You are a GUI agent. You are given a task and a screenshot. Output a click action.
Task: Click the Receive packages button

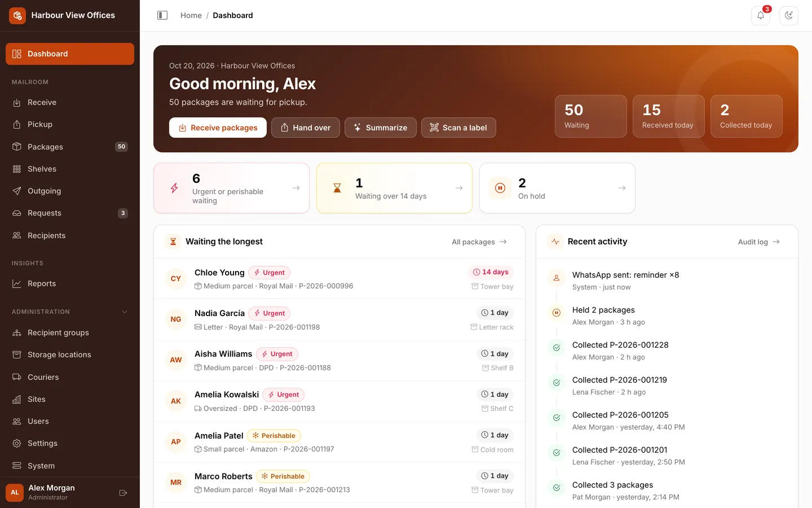218,128
